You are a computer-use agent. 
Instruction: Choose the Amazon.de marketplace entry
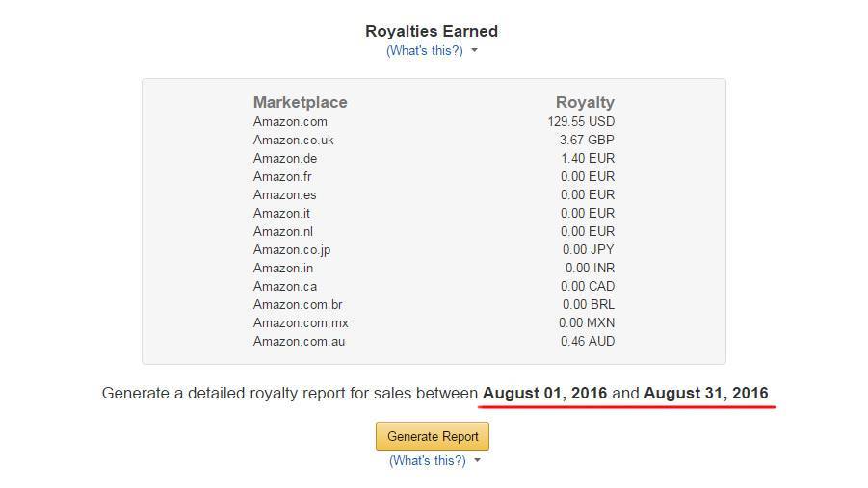click(285, 158)
